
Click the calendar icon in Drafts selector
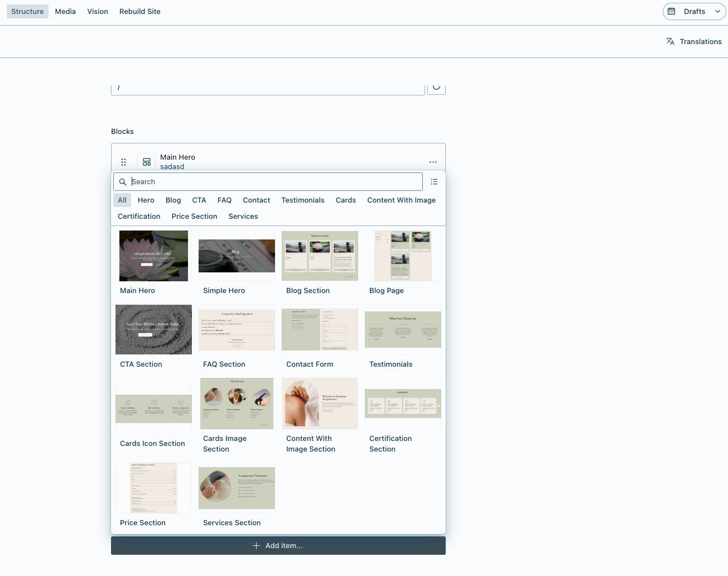672,11
